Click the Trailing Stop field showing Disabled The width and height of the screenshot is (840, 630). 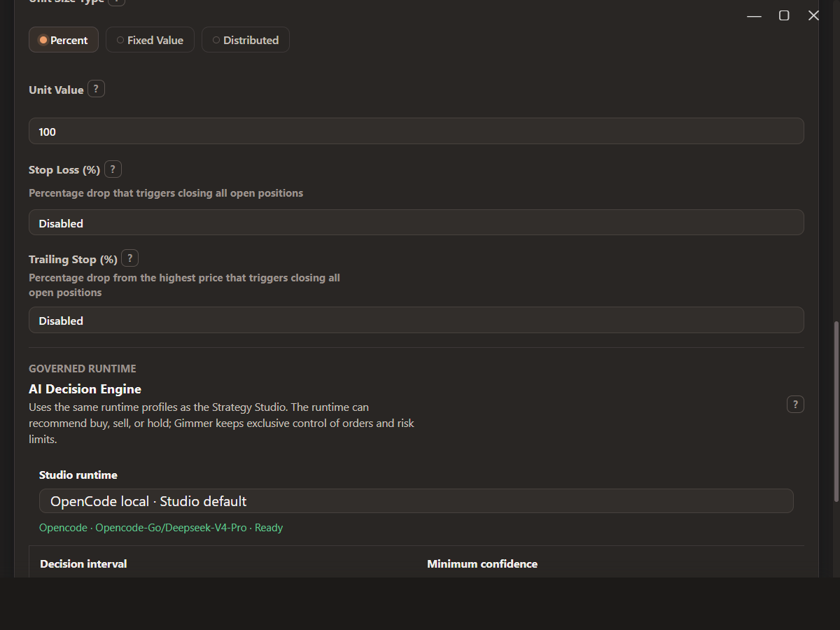416,320
